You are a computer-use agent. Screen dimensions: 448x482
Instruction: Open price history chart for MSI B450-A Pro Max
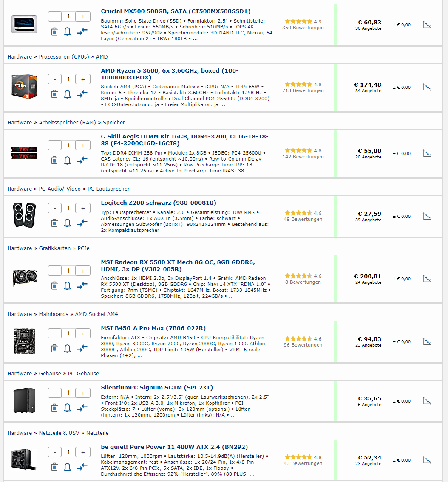click(427, 341)
